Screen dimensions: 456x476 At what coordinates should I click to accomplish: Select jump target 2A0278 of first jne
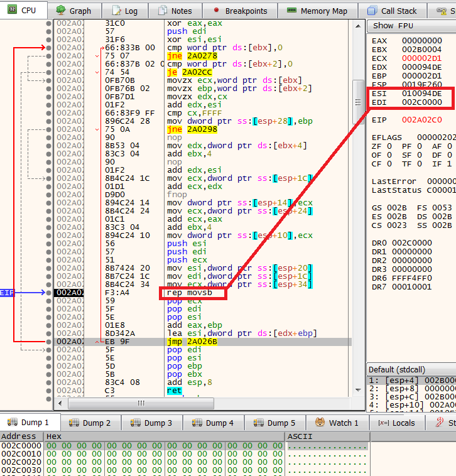pyautogui.click(x=202, y=56)
